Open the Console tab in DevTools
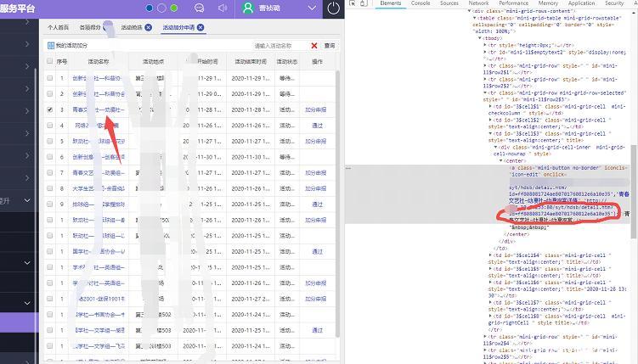This screenshot has height=364, width=638. (x=420, y=3)
